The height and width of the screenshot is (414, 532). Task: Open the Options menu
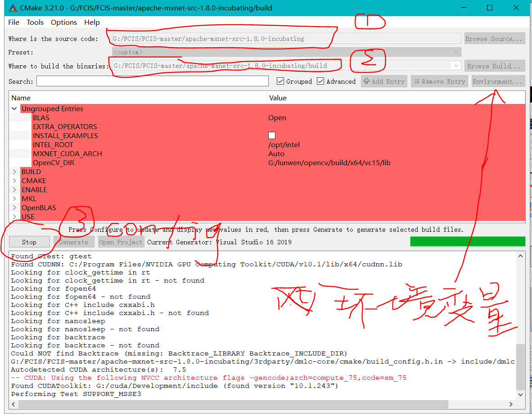(64, 22)
